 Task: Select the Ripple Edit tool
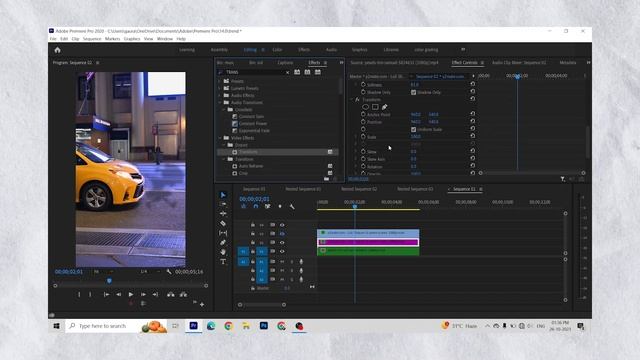223,213
